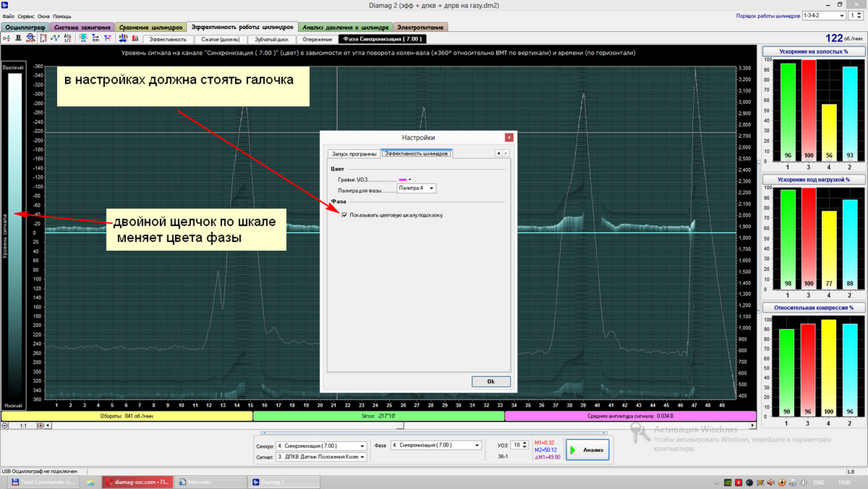The height and width of the screenshot is (489, 868).
Task: Click the orange lightning bolt tray icon
Action: [x=782, y=482]
